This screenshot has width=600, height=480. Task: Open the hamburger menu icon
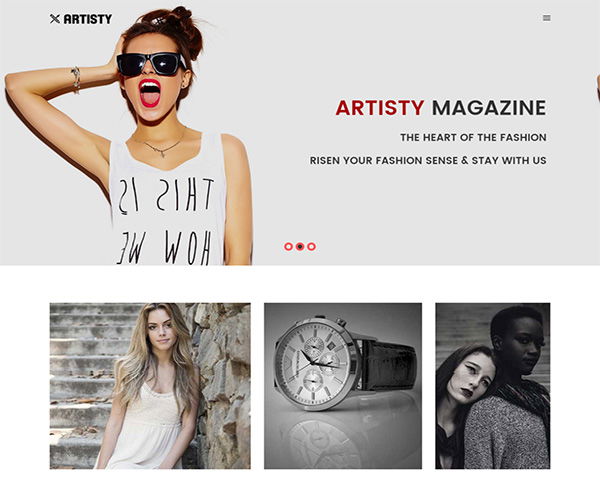click(x=547, y=18)
